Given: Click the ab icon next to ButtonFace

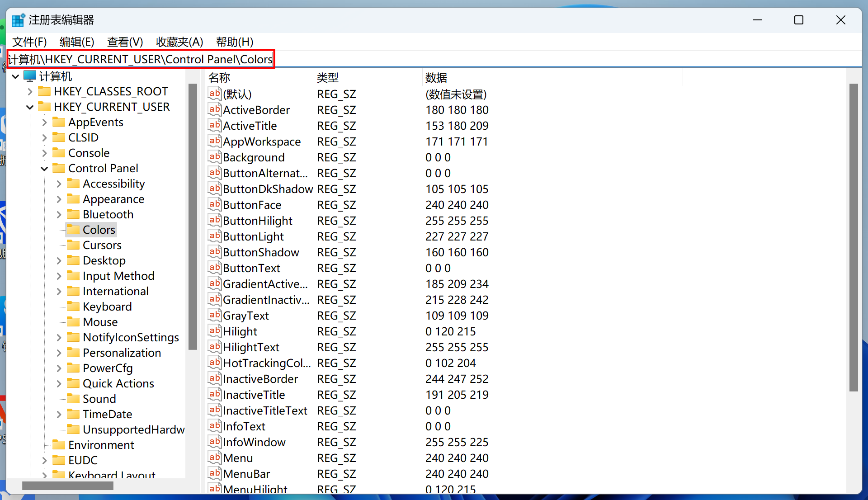Looking at the screenshot, I should coord(214,204).
